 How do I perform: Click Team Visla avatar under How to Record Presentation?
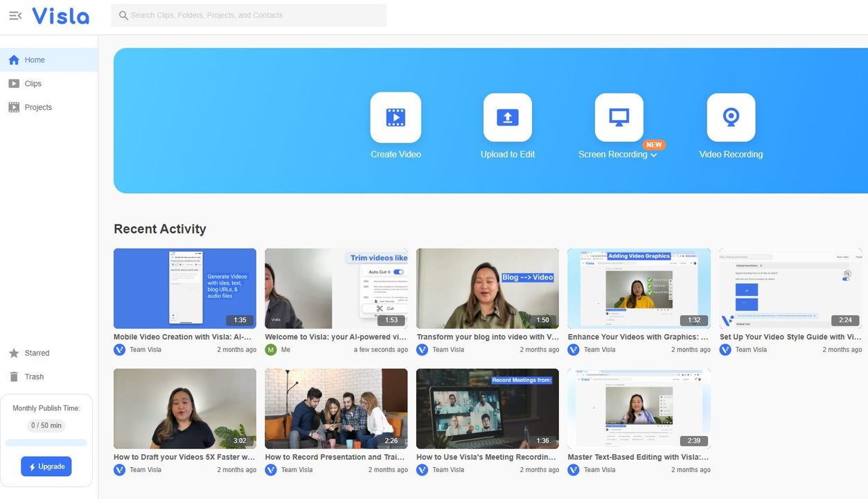coord(271,470)
